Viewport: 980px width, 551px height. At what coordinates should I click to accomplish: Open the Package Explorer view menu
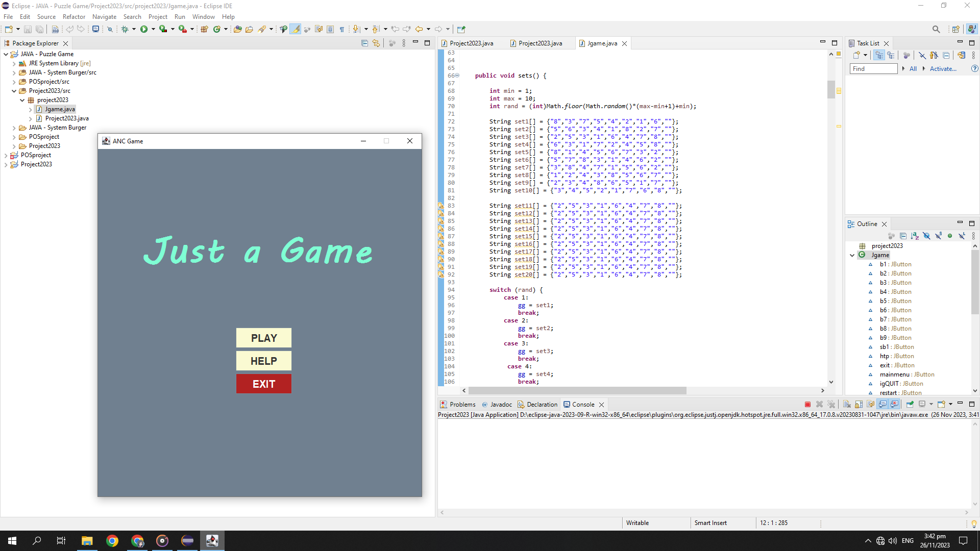[404, 43]
